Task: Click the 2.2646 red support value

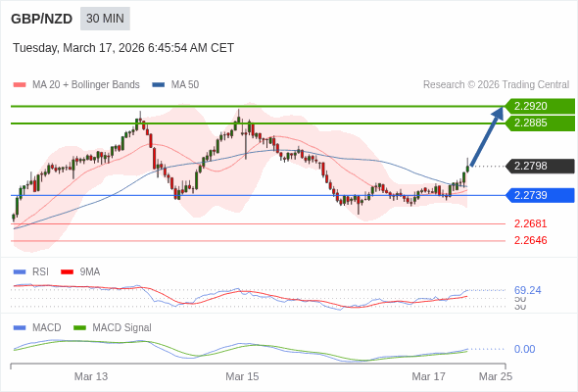Action: pos(530,240)
